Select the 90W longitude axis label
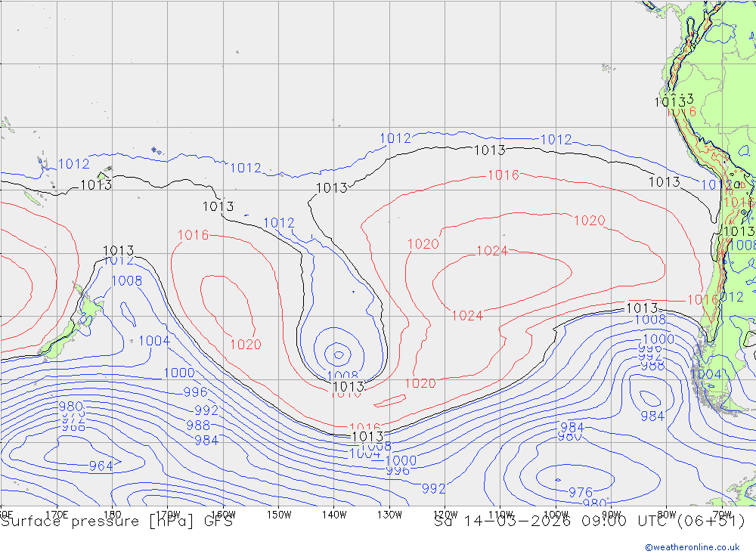The image size is (756, 554). [612, 515]
